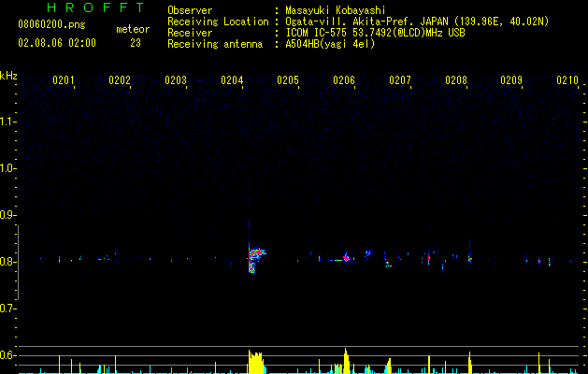Click the Receiving antenna label
The width and height of the screenshot is (588, 374).
click(215, 44)
